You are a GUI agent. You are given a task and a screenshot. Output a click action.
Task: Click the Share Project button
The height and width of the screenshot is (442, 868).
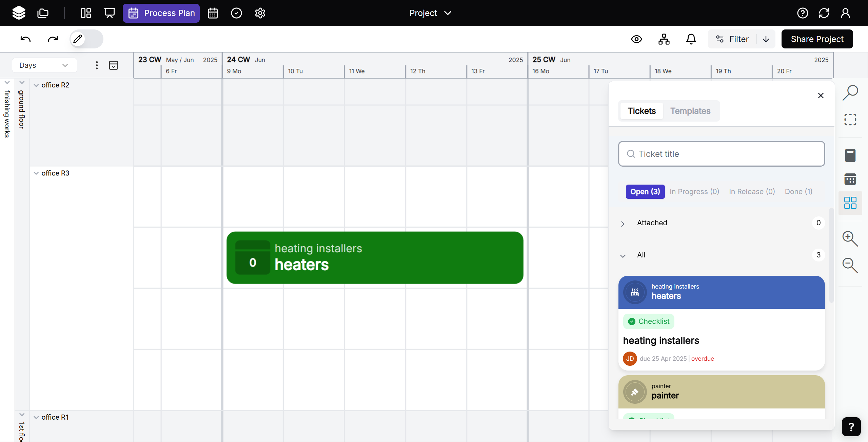[x=817, y=39]
